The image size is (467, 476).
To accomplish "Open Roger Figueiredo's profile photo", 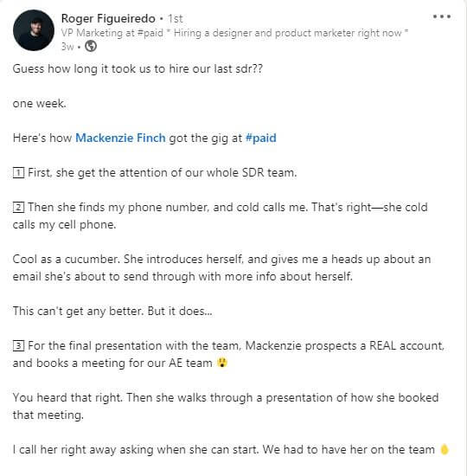I will coord(34,30).
